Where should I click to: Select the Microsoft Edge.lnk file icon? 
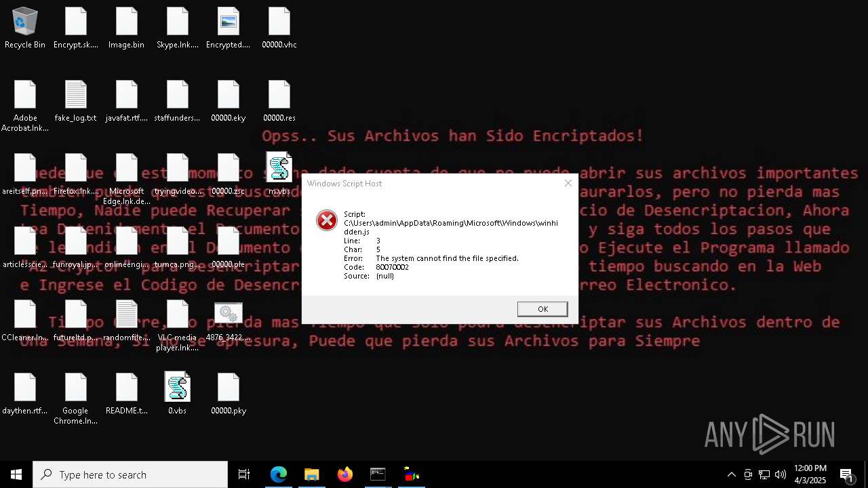pyautogui.click(x=127, y=180)
